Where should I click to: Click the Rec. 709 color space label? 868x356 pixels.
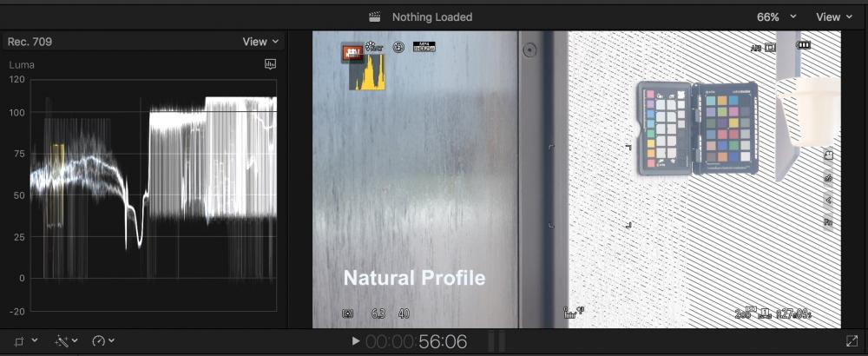point(30,42)
